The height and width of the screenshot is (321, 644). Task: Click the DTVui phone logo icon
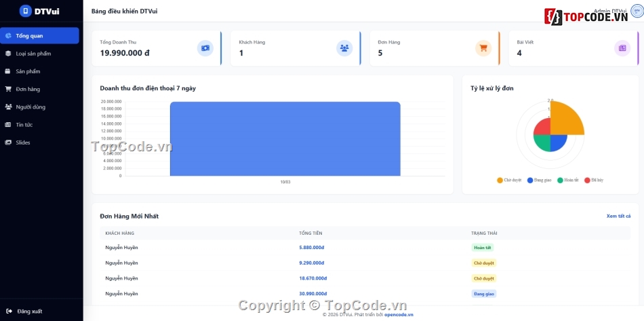click(x=26, y=11)
